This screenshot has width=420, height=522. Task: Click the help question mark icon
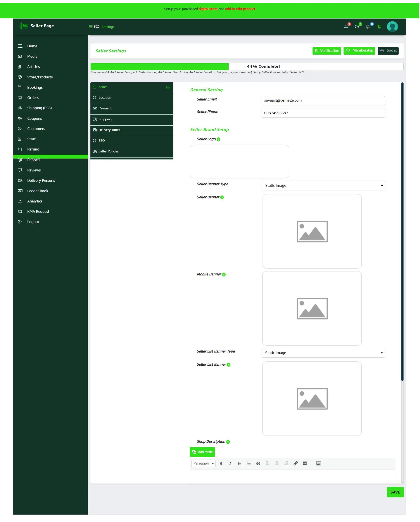point(357,27)
